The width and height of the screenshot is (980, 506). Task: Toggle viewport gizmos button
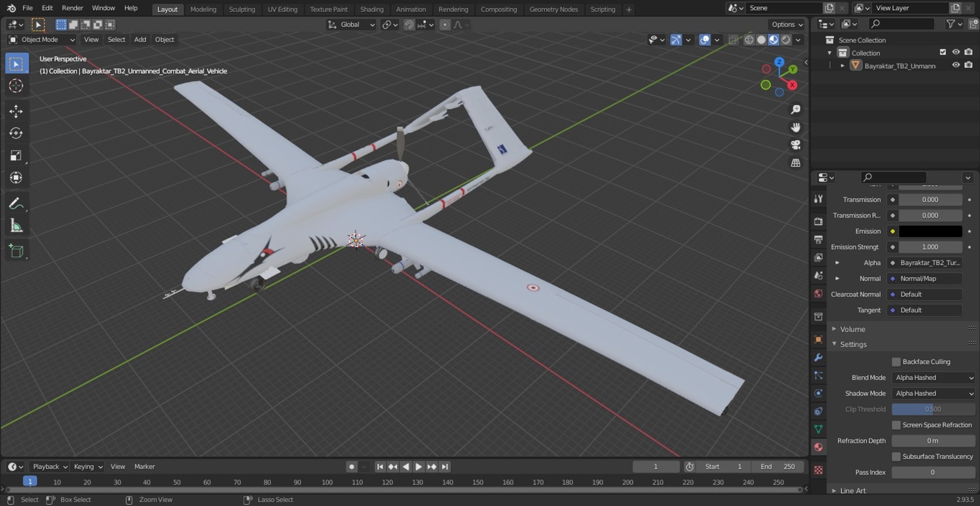point(676,40)
